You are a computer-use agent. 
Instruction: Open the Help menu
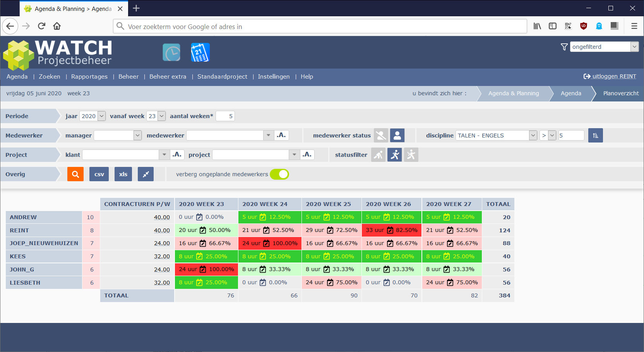[x=307, y=77]
